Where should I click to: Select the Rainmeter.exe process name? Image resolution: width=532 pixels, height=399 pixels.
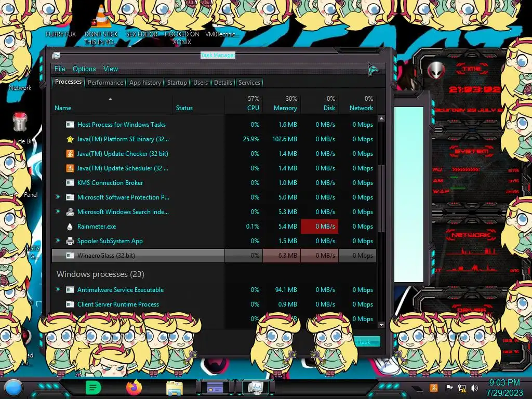click(96, 227)
